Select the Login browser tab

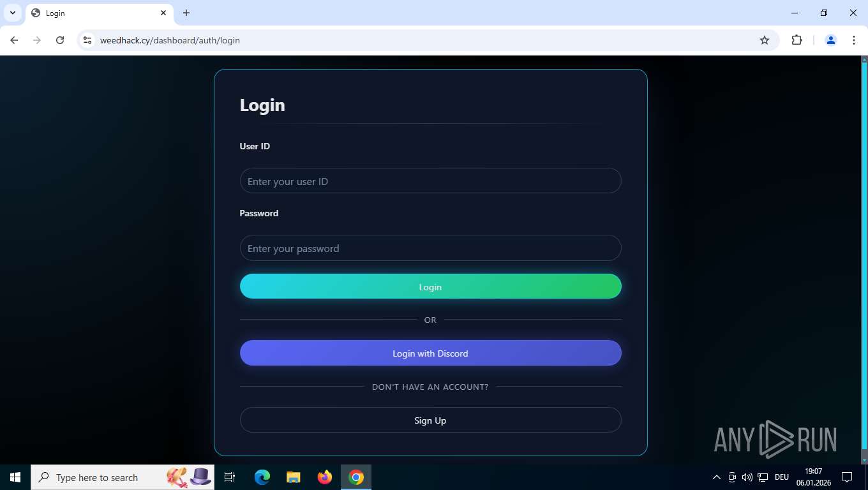click(x=99, y=13)
